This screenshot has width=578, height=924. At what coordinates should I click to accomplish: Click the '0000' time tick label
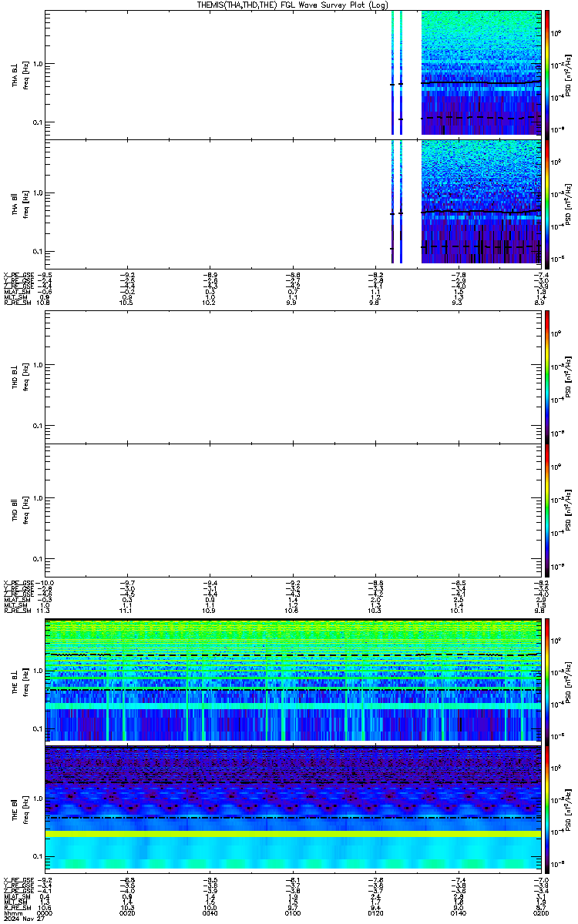point(45,912)
